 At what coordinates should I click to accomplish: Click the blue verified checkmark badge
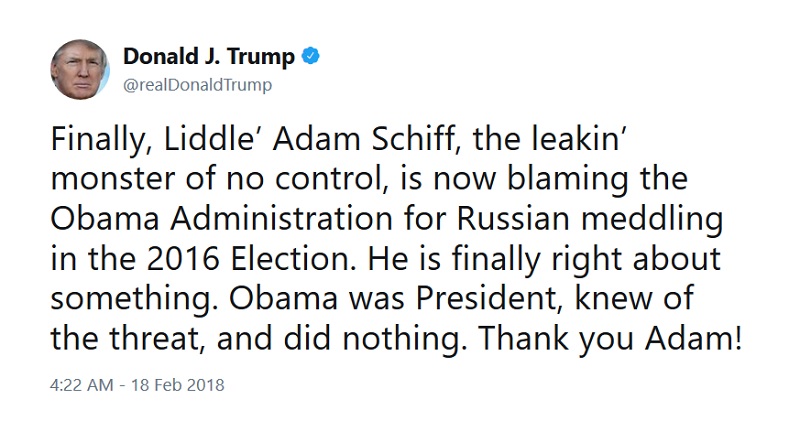[x=311, y=56]
